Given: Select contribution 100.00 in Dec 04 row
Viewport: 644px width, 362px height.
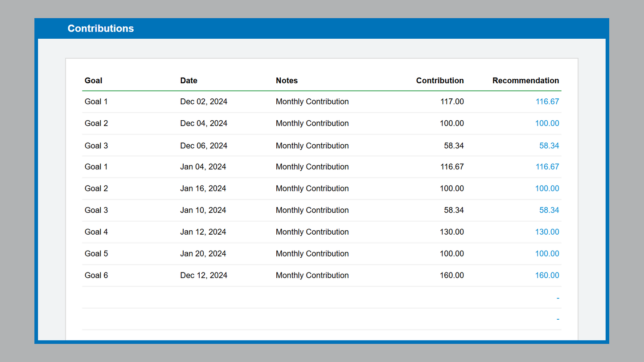Looking at the screenshot, I should [x=452, y=123].
